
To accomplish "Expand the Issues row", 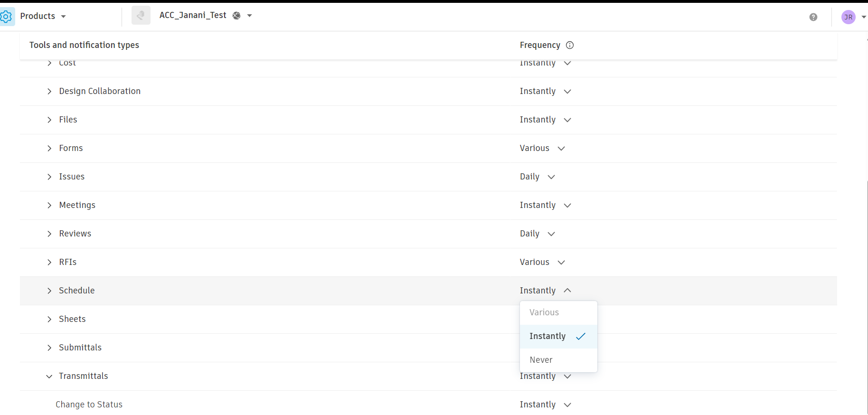I will point(49,177).
